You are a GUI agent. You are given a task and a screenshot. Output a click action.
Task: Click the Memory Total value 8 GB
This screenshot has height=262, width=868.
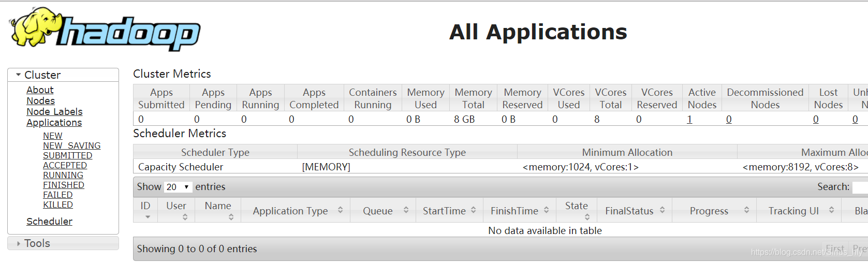[x=464, y=120]
